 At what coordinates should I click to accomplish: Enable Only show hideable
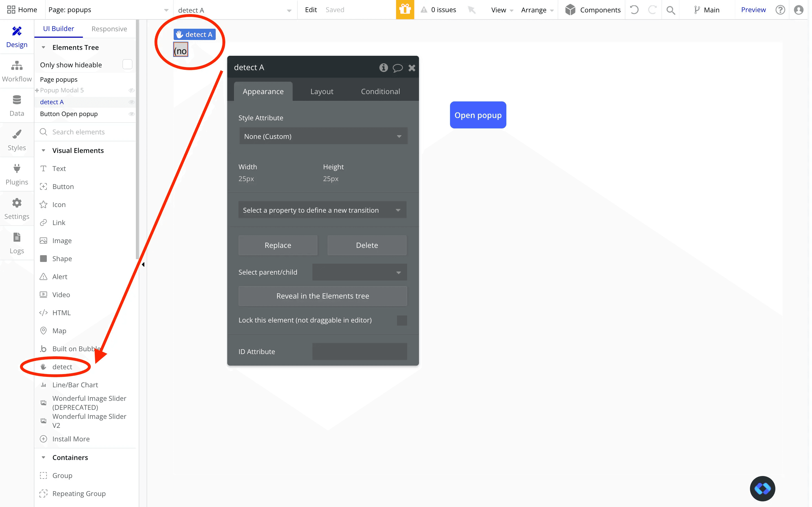pyautogui.click(x=127, y=64)
